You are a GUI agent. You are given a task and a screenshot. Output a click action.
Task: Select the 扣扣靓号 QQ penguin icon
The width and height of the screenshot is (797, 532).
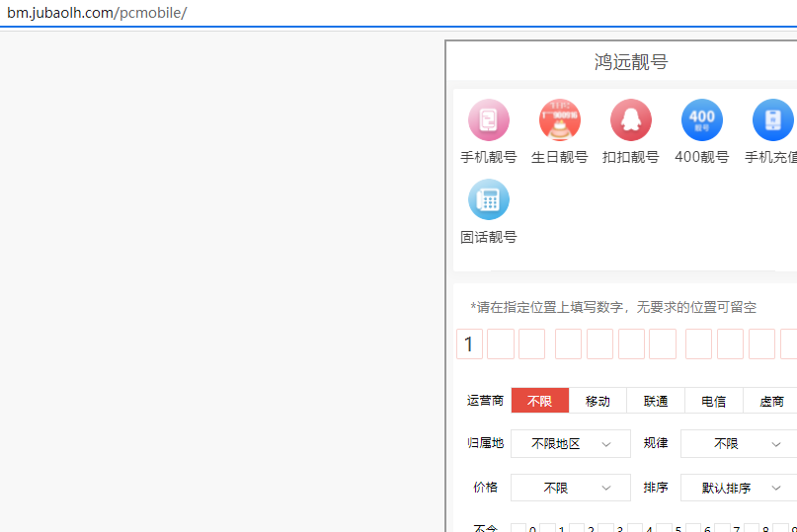630,120
